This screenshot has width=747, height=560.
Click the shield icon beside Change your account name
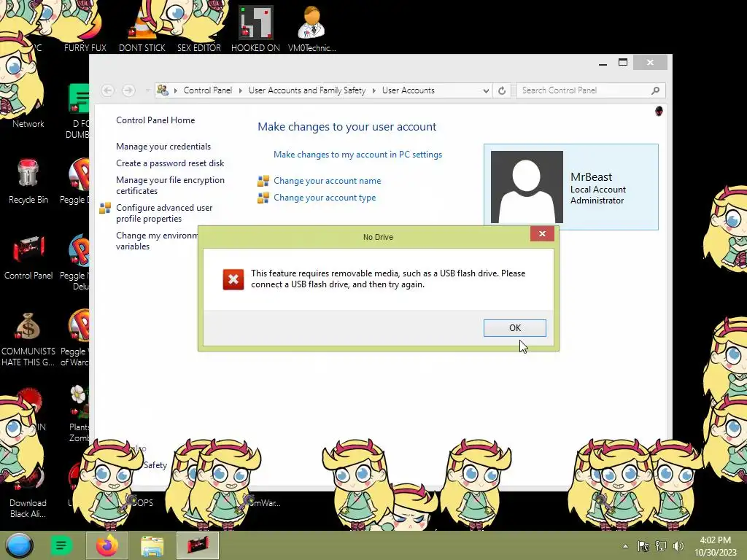click(x=263, y=181)
